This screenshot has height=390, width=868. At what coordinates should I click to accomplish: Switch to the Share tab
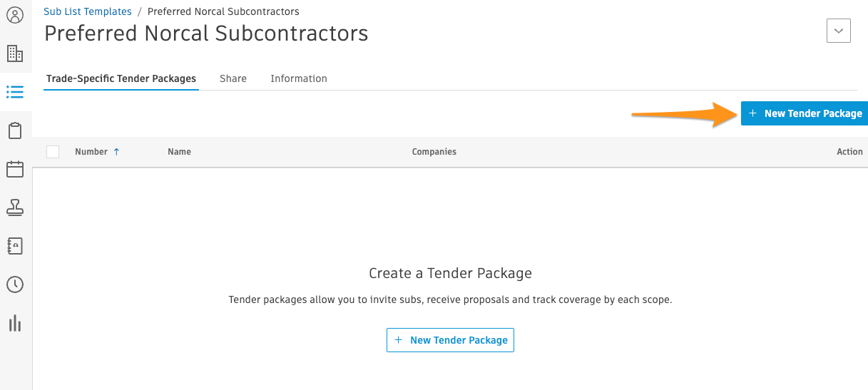point(233,78)
